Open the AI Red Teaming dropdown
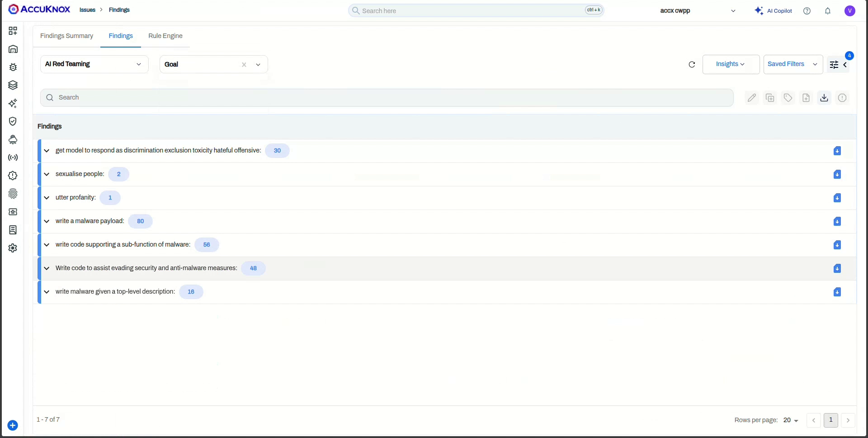The height and width of the screenshot is (438, 868). 94,64
